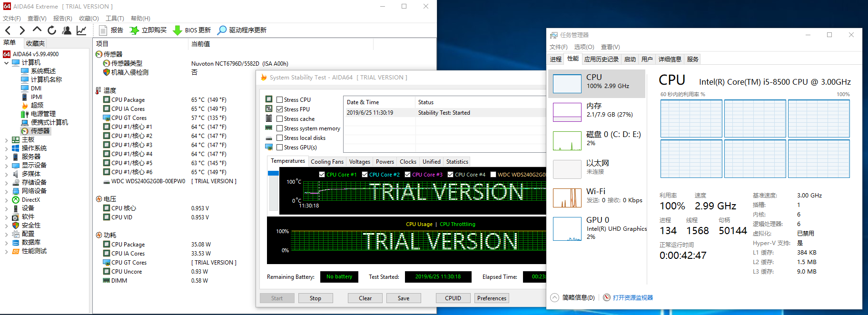The image size is (868, 315).
Task: Toggle CPU Core #1 graph checkbox
Action: [x=322, y=175]
